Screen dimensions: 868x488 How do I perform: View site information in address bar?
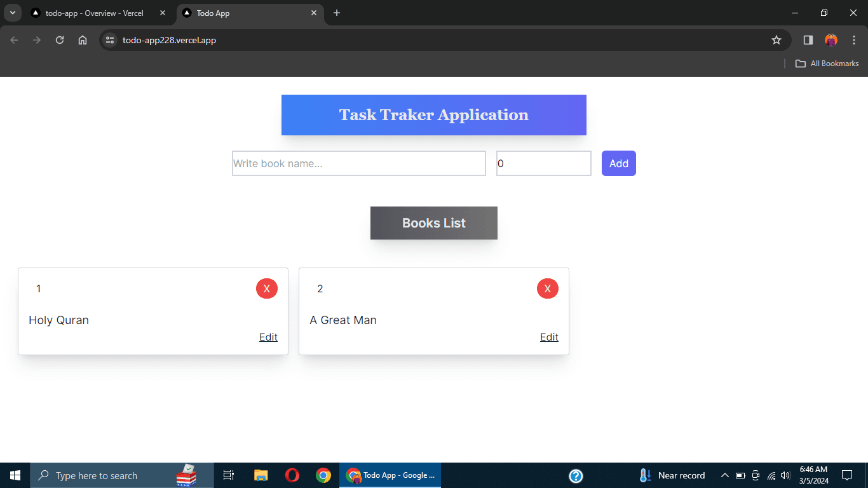(110, 40)
